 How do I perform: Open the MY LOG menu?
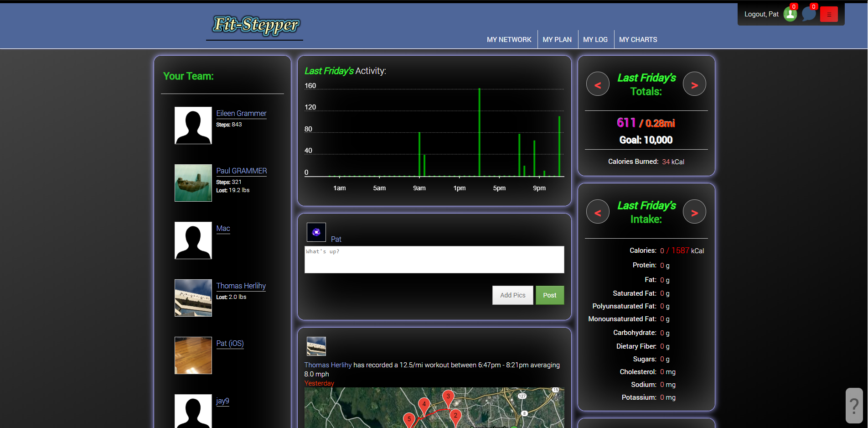pyautogui.click(x=595, y=40)
